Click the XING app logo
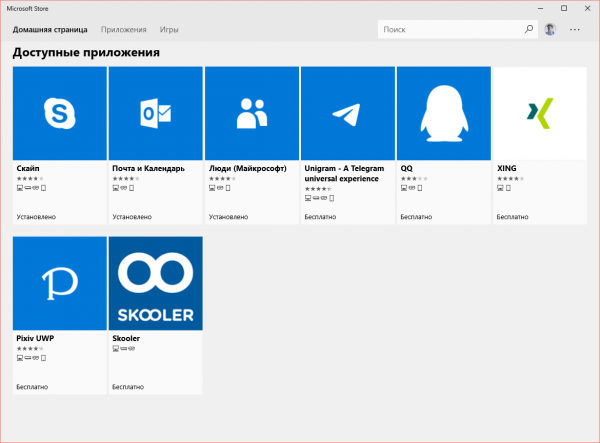Screen dimensions: 600x443 539,114
